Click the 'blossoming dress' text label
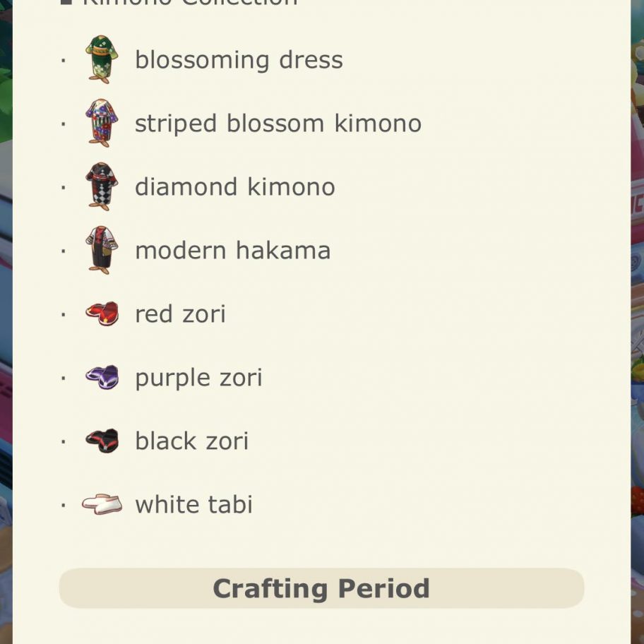 click(x=239, y=60)
